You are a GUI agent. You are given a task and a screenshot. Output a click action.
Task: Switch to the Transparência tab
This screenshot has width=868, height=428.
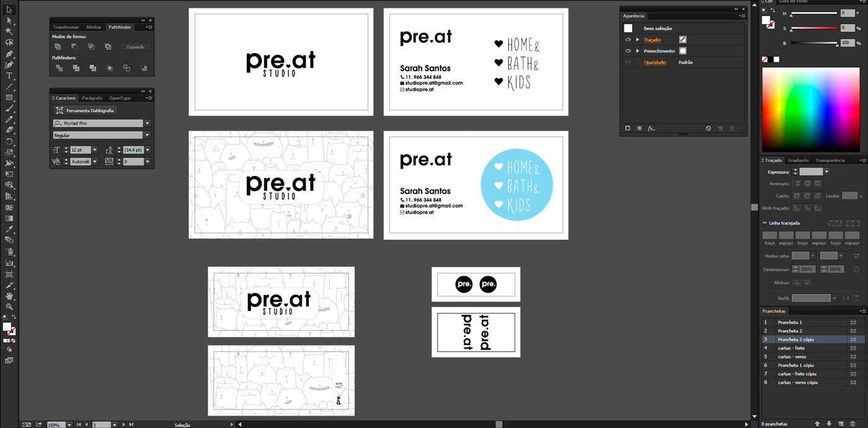830,160
